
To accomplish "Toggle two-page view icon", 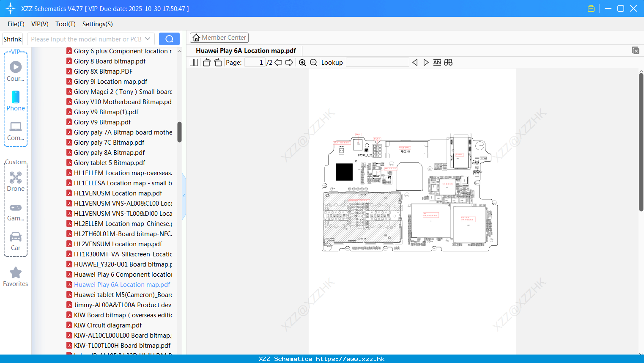I will click(194, 62).
